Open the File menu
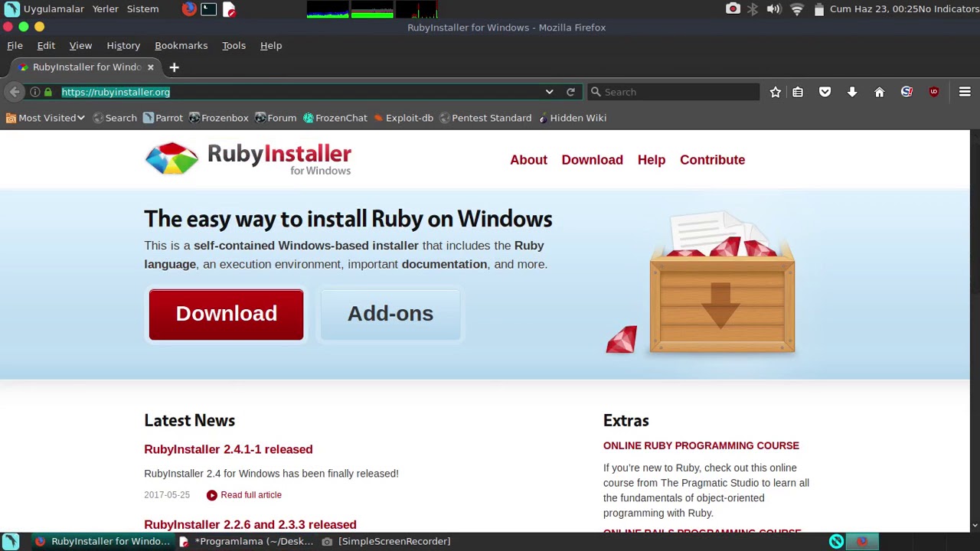This screenshot has width=980, height=551. pyautogui.click(x=15, y=46)
